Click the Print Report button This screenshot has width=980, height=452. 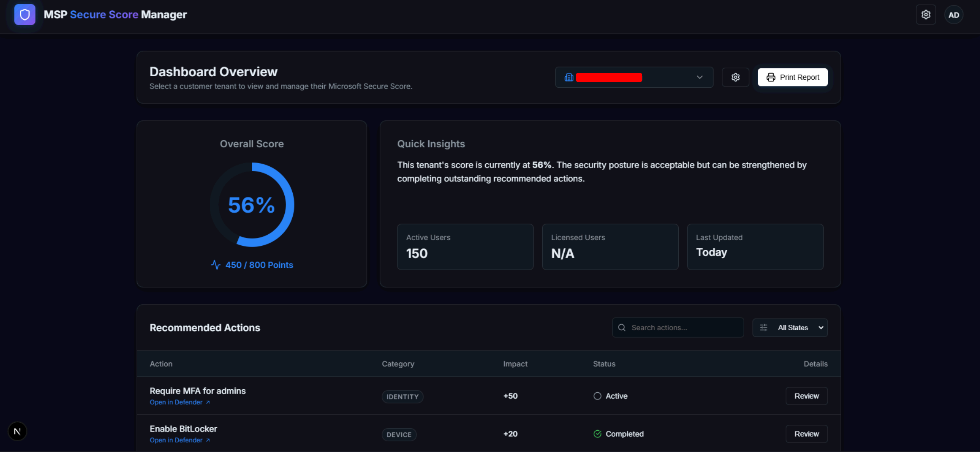(x=793, y=77)
